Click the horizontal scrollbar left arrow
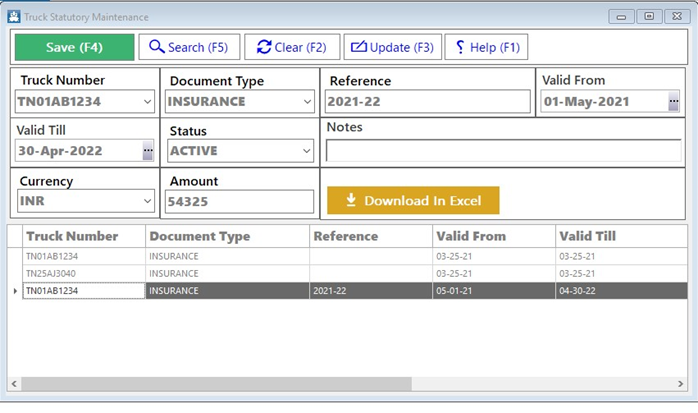The width and height of the screenshot is (698, 413). [x=14, y=384]
